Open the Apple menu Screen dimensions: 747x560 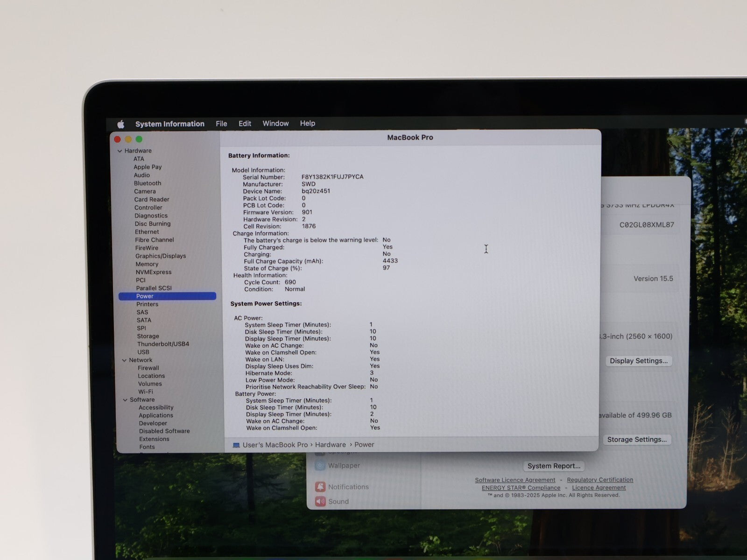[121, 124]
